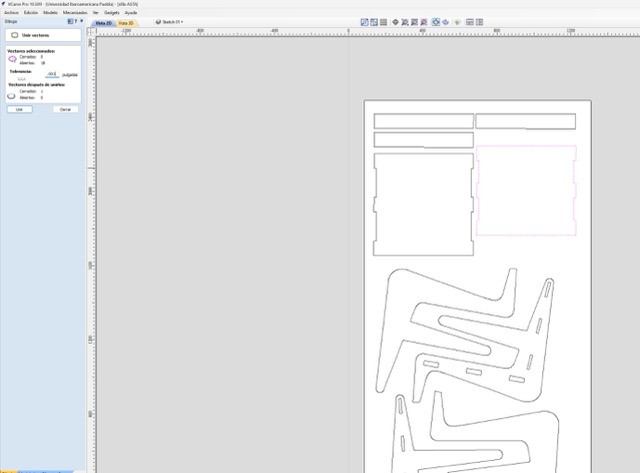Image resolution: width=640 pixels, height=473 pixels.
Task: Toggle the small checkbox under Tolerancia
Action: click(22, 79)
